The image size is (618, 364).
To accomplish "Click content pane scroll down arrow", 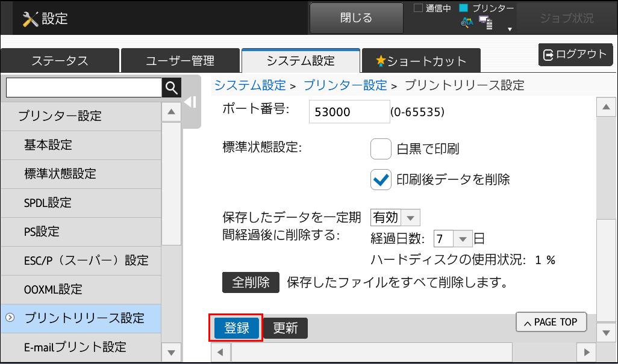I will [606, 333].
